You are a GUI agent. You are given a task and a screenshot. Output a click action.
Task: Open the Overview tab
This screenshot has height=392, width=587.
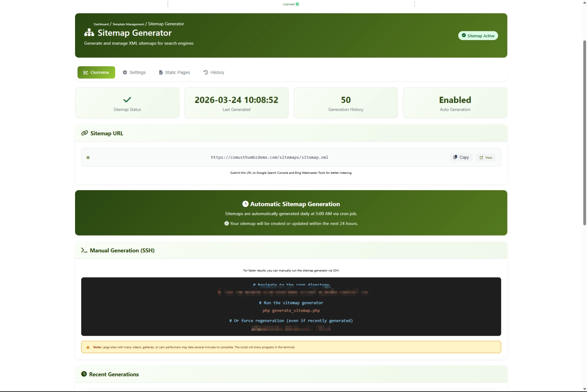pyautogui.click(x=96, y=73)
